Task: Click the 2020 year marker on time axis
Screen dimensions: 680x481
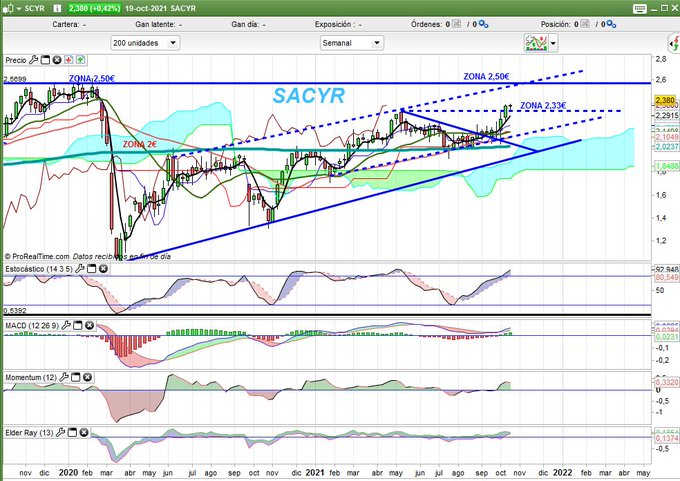Action: [68, 472]
